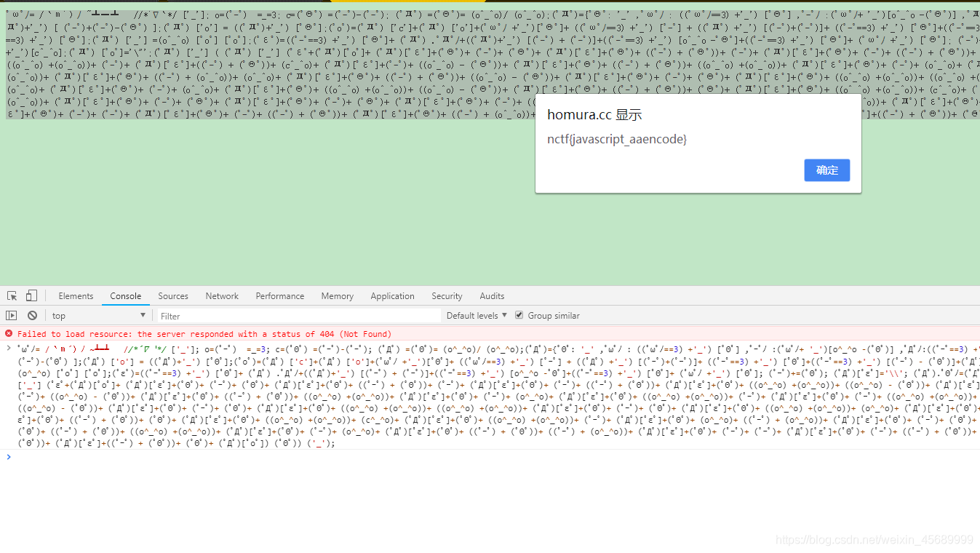Open the Sources tab
This screenshot has height=553, width=980.
[173, 296]
